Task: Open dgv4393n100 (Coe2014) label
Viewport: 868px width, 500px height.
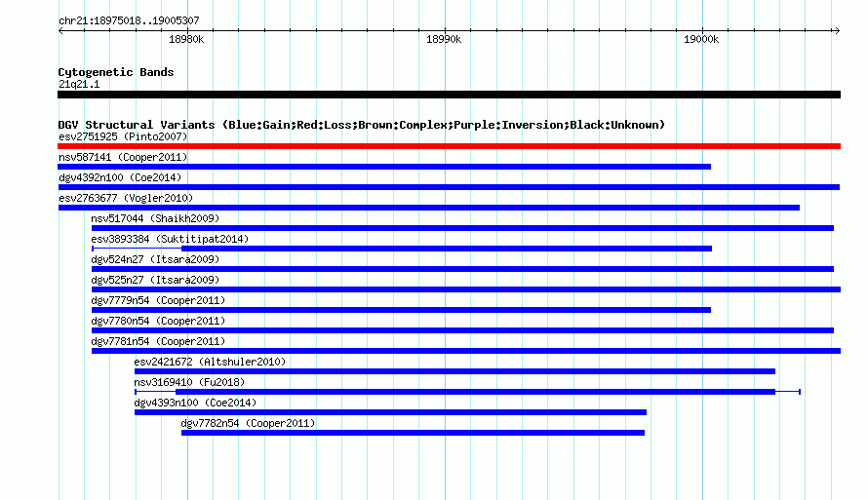Action: 195,403
